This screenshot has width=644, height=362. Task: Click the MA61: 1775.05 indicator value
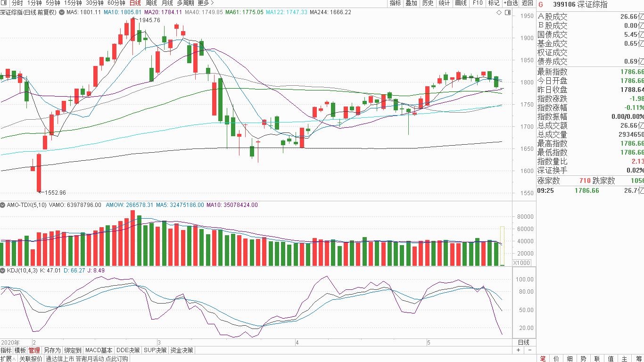244,12
